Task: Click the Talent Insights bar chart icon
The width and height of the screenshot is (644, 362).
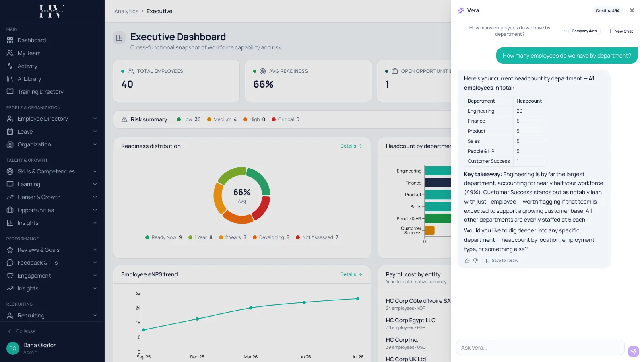Action: (x=10, y=223)
